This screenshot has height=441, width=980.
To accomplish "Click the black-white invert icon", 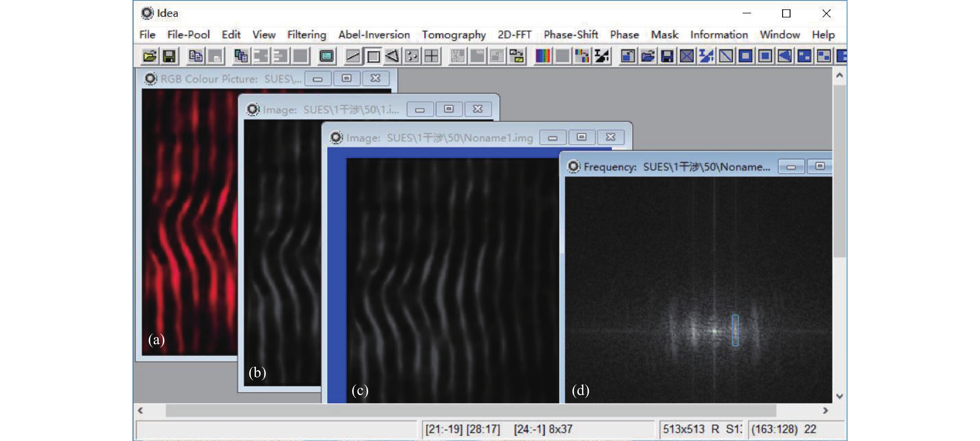I will pyautogui.click(x=602, y=56).
